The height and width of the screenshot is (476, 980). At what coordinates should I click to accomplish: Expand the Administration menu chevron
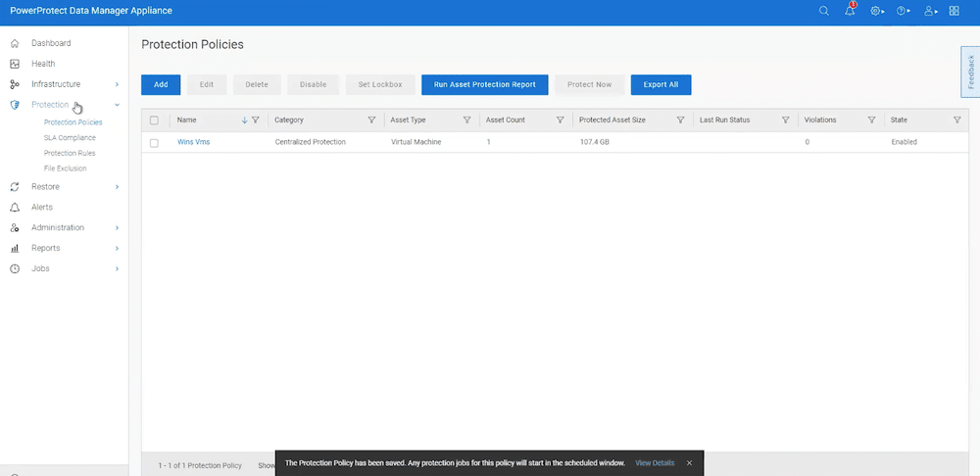coord(117,228)
